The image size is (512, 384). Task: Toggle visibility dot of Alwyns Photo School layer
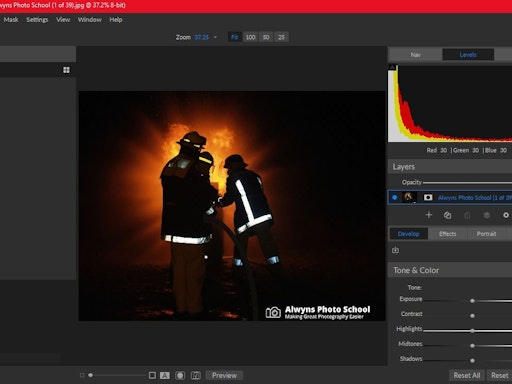tap(395, 197)
